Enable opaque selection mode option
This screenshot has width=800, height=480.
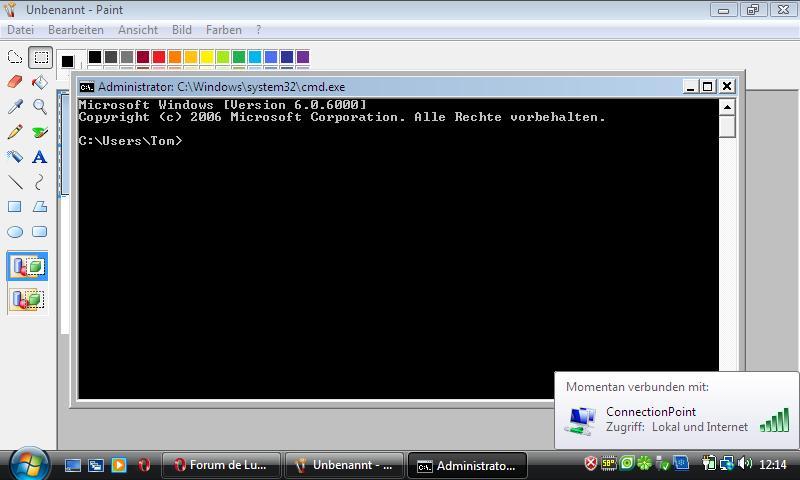(x=28, y=266)
